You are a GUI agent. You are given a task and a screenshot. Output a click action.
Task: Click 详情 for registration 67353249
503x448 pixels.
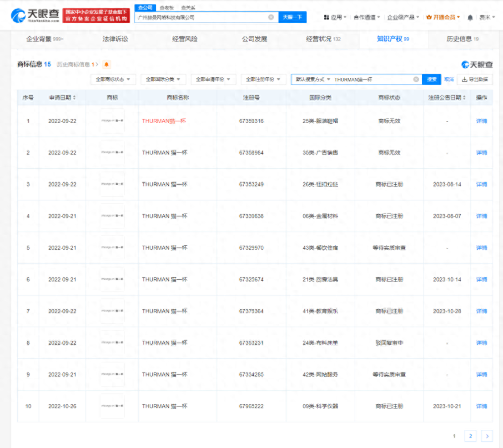pos(481,185)
